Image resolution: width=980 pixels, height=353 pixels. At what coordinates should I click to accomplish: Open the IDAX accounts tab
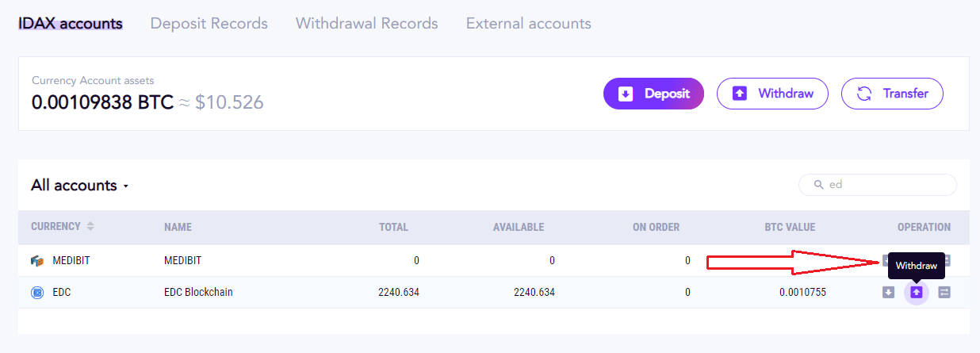click(71, 23)
